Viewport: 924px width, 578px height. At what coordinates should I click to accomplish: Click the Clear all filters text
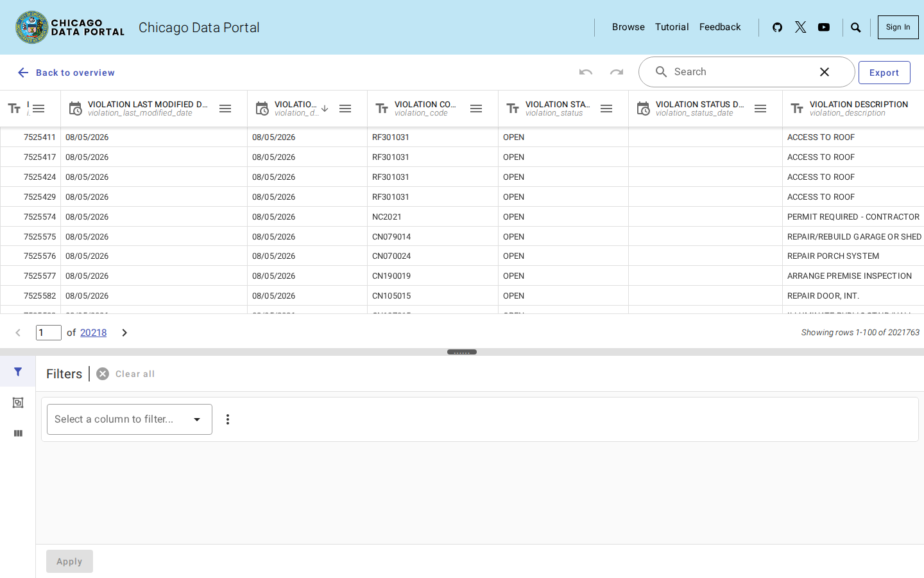pyautogui.click(x=135, y=374)
